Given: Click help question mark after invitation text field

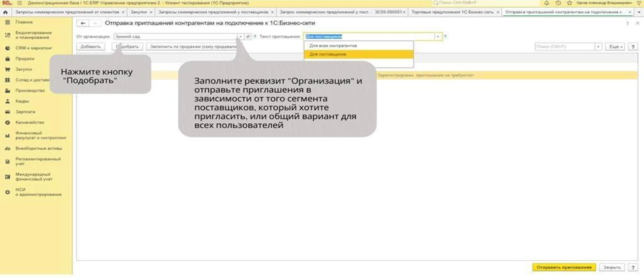Looking at the screenshot, I should tap(445, 36).
